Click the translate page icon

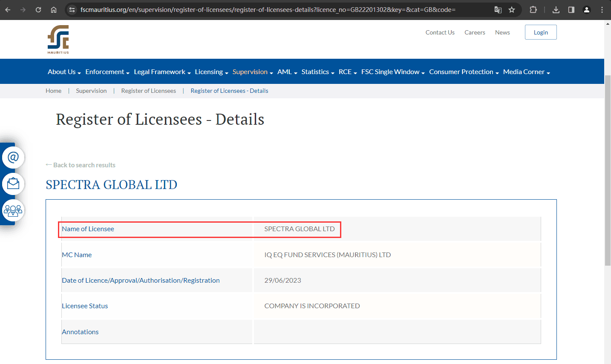point(498,10)
